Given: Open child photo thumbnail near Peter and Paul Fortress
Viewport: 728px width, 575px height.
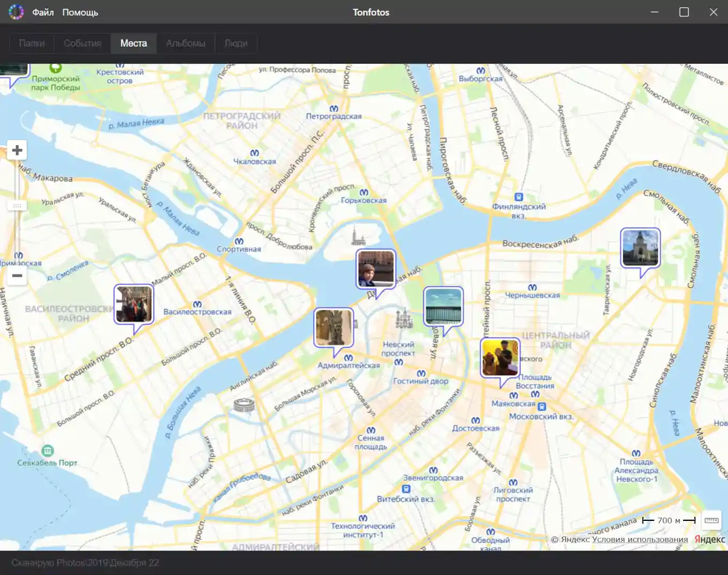Looking at the screenshot, I should [x=376, y=269].
